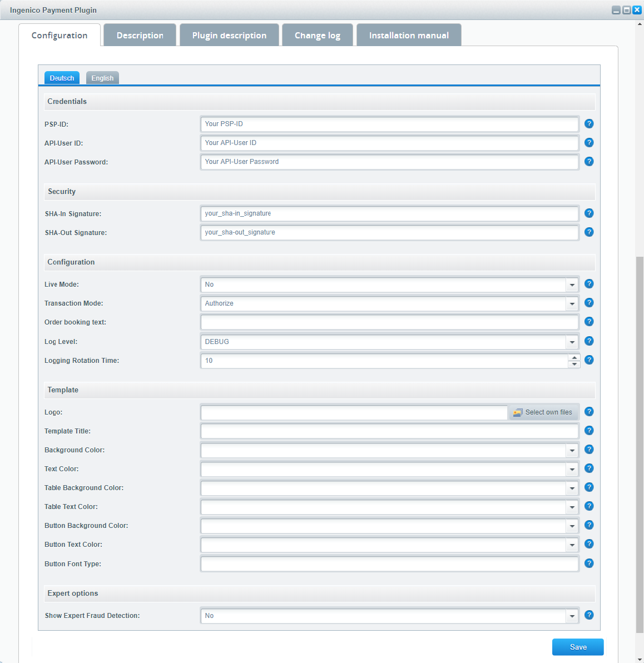Click the Order booking text field
Viewport: 644px width, 663px height.
click(389, 322)
